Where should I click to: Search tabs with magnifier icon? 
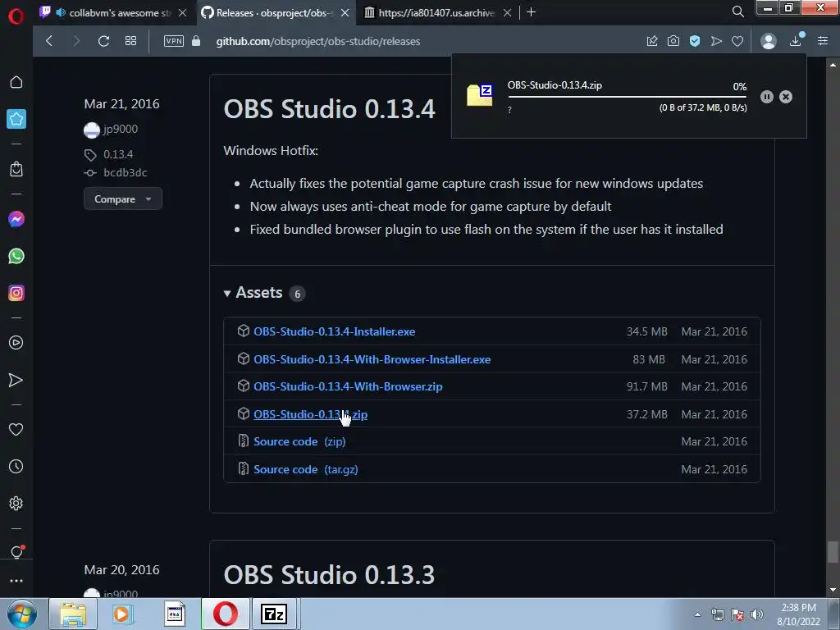pos(737,11)
